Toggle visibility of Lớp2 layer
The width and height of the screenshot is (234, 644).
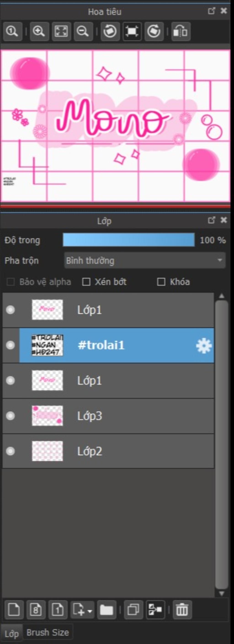click(x=11, y=451)
